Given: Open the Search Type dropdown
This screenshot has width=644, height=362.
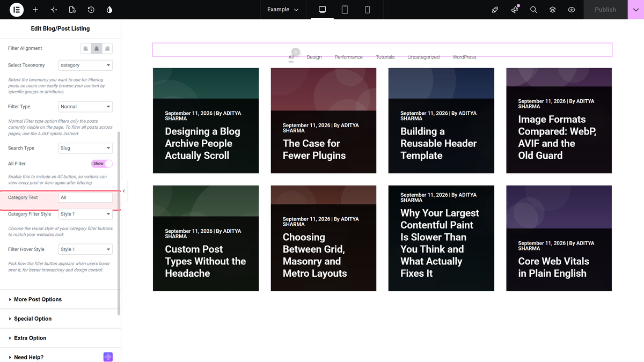Looking at the screenshot, I should pos(85,148).
